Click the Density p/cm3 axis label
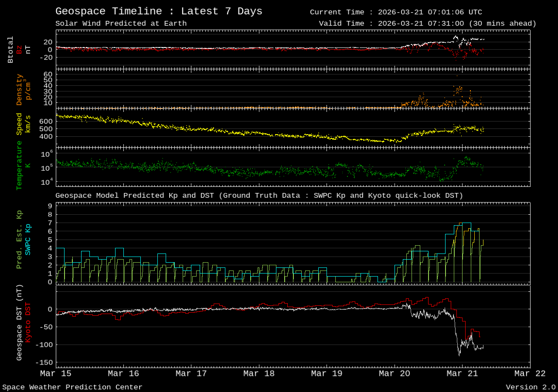 tap(23, 89)
